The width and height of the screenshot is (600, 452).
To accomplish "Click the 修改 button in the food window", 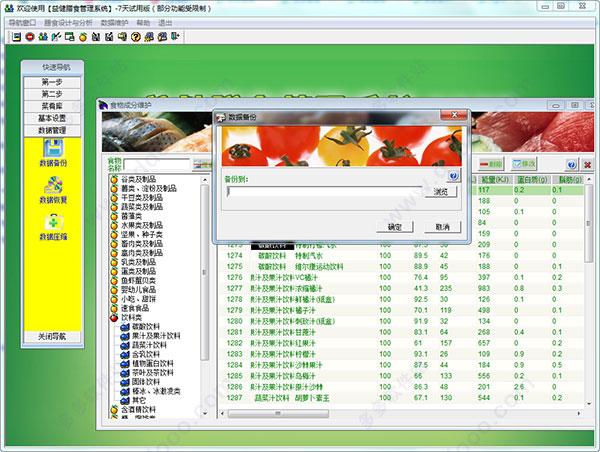I will coord(524,164).
